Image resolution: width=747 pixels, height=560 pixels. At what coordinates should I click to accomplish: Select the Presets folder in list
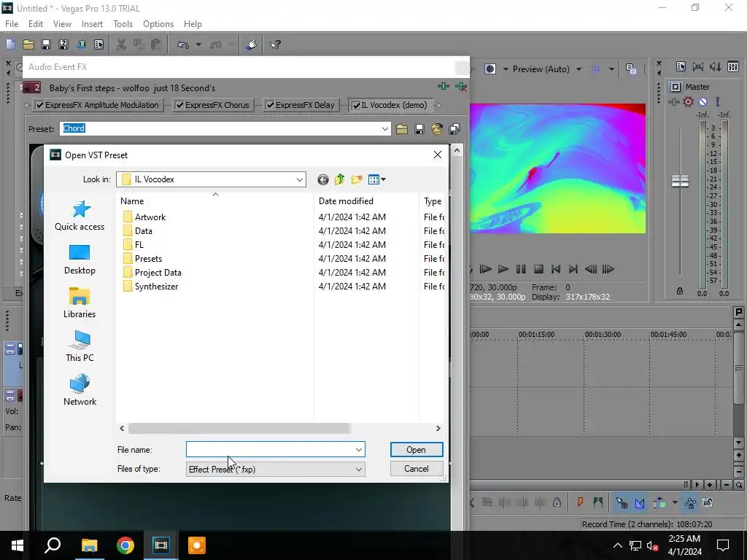point(148,259)
